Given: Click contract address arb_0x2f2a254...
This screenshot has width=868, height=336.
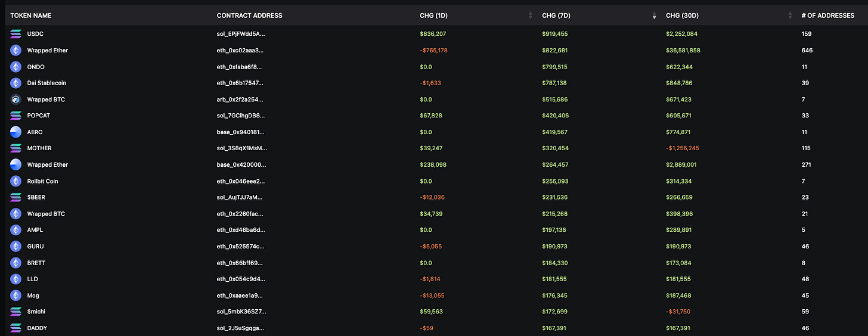Looking at the screenshot, I should coord(241,99).
